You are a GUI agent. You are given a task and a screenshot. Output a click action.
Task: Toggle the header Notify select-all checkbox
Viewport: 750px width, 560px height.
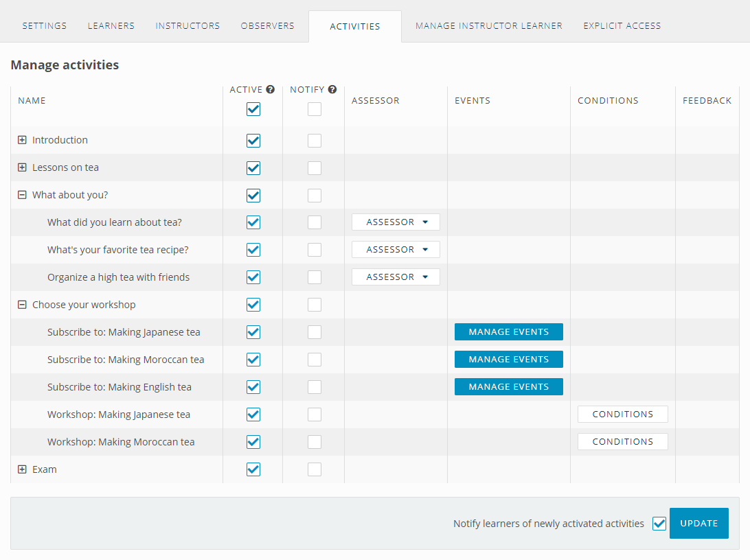[x=315, y=109]
